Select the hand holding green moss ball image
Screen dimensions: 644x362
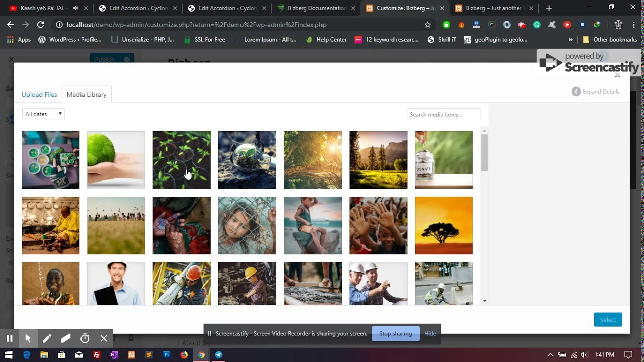[x=116, y=160]
